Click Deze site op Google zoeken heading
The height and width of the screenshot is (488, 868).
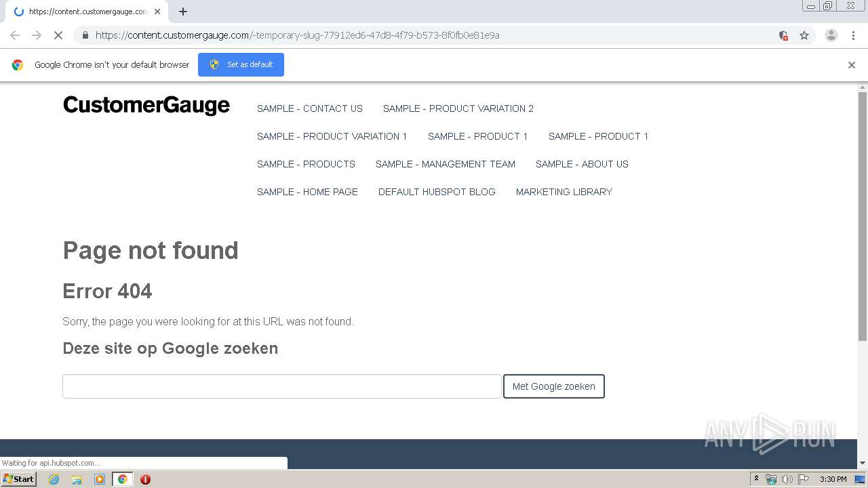coord(170,348)
